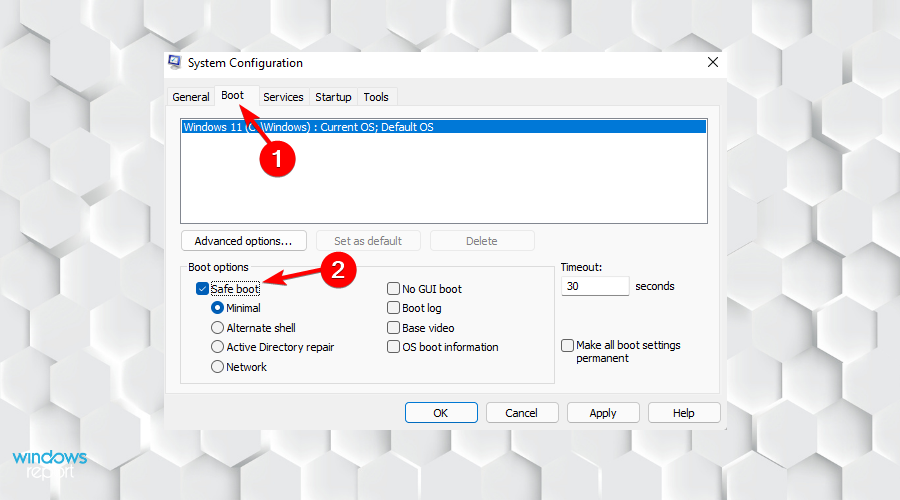This screenshot has width=900, height=500.
Task: Enable No GUI boot
Action: (x=393, y=288)
